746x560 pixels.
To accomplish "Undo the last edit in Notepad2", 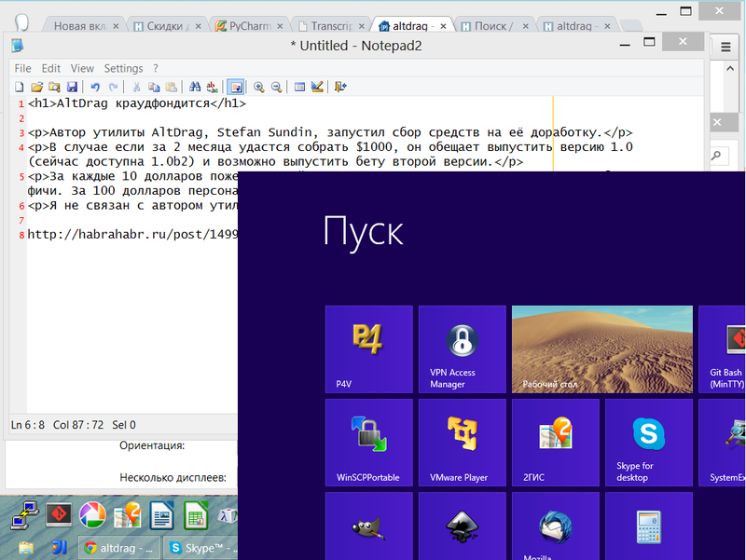I will (x=95, y=87).
